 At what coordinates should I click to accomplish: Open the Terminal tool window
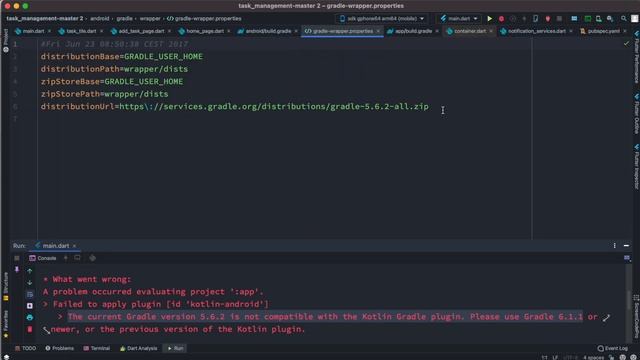pos(97,348)
